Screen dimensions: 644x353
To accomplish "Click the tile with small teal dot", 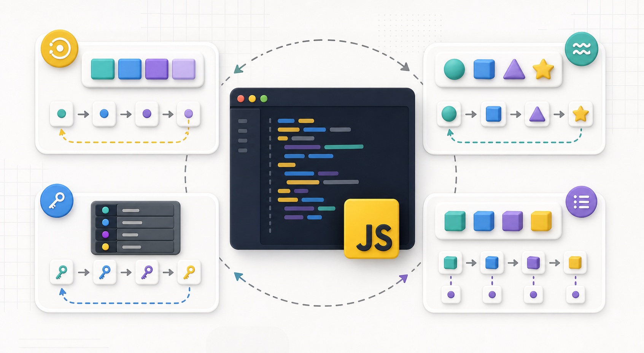I will click(x=62, y=114).
